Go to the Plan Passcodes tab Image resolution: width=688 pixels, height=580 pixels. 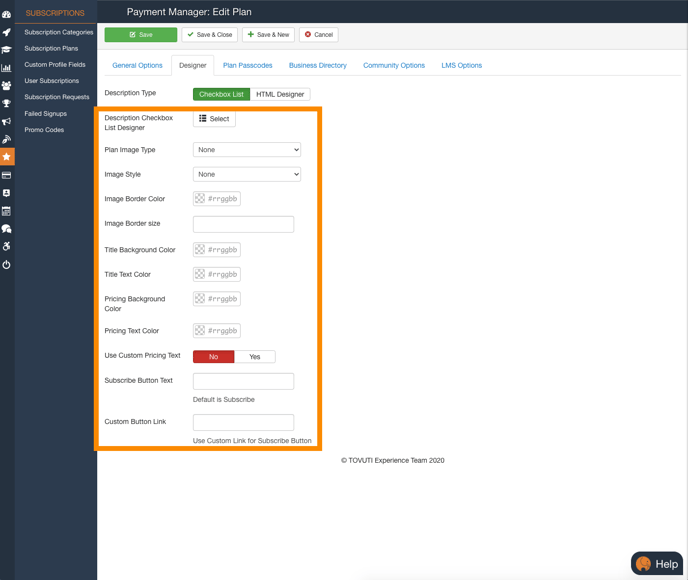coord(247,65)
